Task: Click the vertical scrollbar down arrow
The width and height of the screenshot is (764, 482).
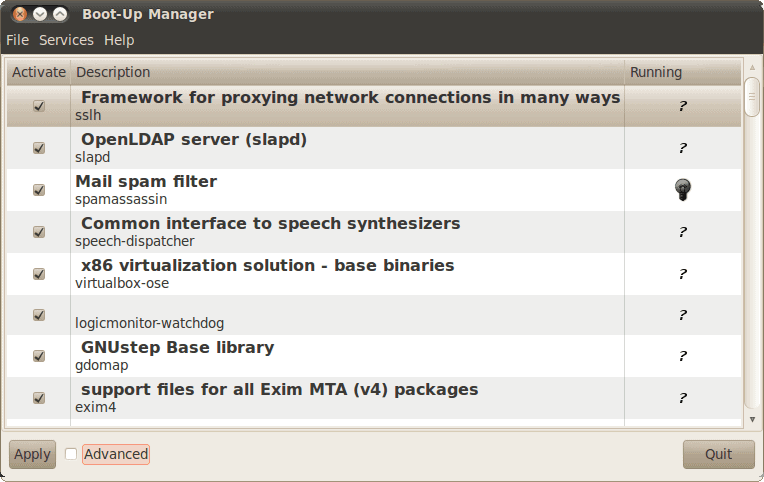Action: (752, 420)
